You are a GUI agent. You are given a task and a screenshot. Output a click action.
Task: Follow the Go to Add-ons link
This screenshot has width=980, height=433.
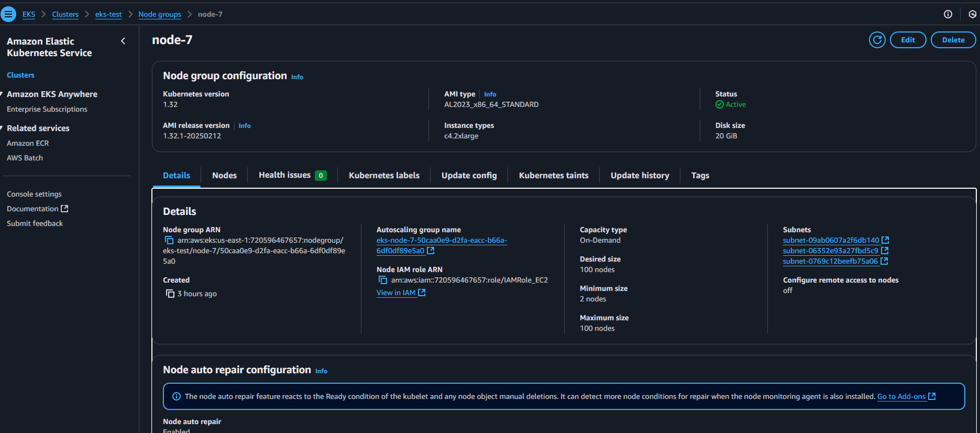click(x=901, y=396)
